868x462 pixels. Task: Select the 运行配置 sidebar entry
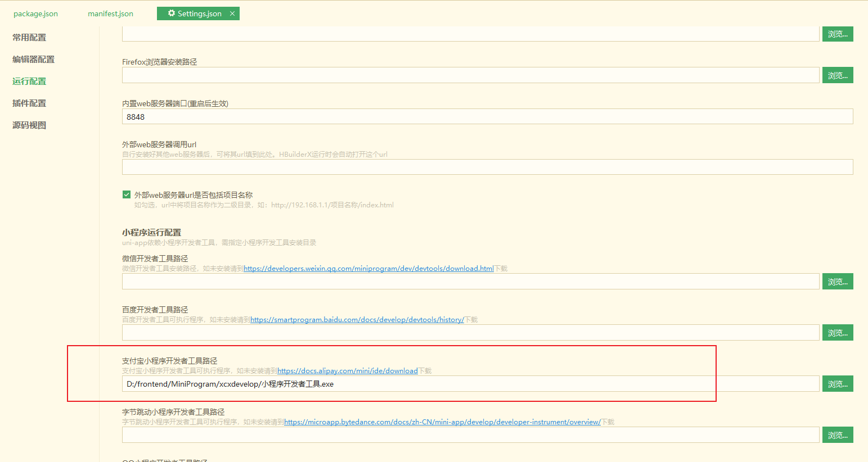point(28,81)
